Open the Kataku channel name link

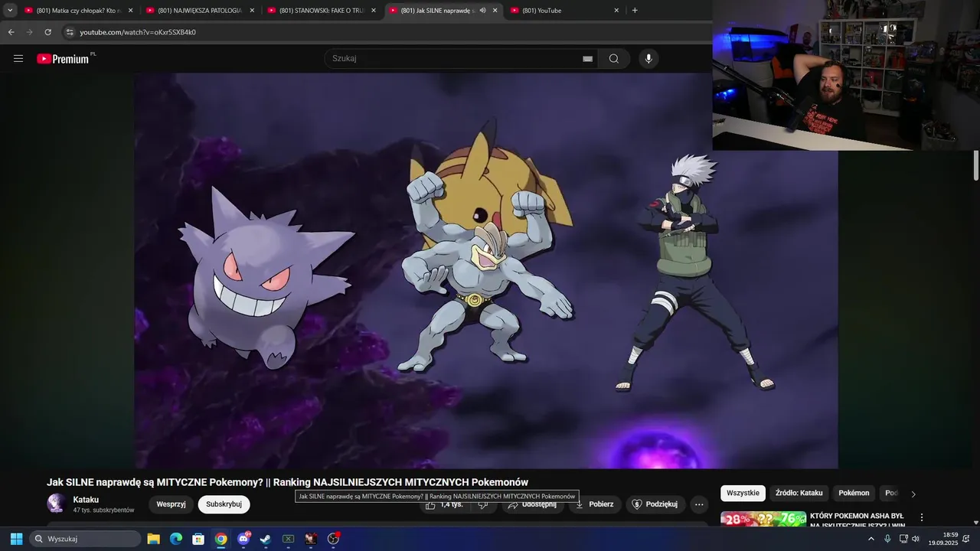pos(86,500)
